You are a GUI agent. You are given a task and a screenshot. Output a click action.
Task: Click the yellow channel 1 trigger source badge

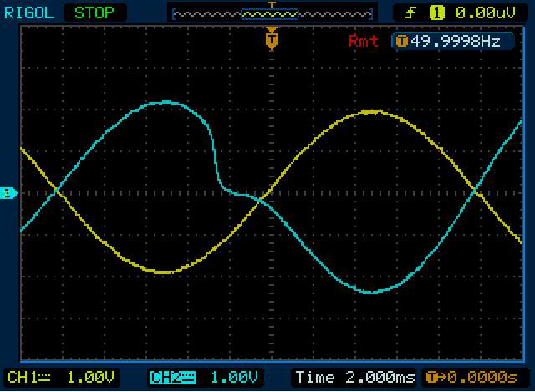coord(437,13)
